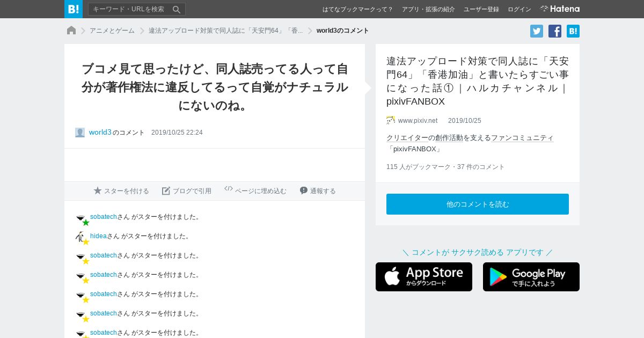Open クリエイター keyword link
This screenshot has width=644, height=338.
(x=407, y=138)
